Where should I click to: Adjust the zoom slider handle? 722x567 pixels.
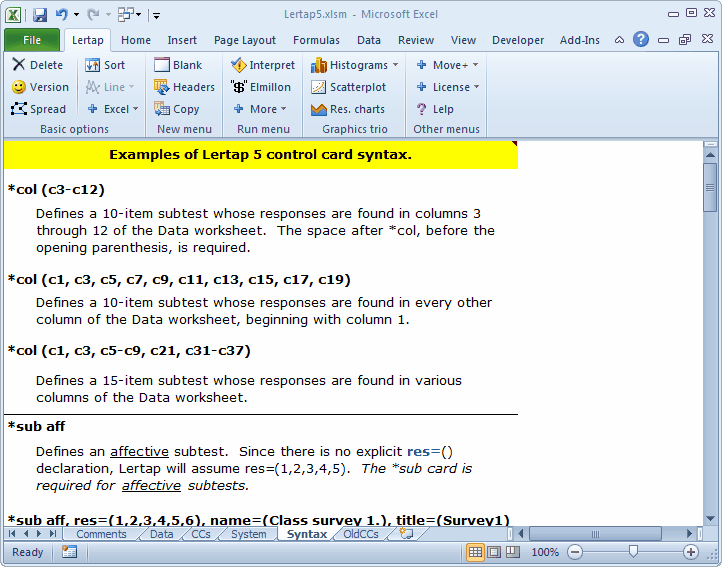tap(633, 551)
